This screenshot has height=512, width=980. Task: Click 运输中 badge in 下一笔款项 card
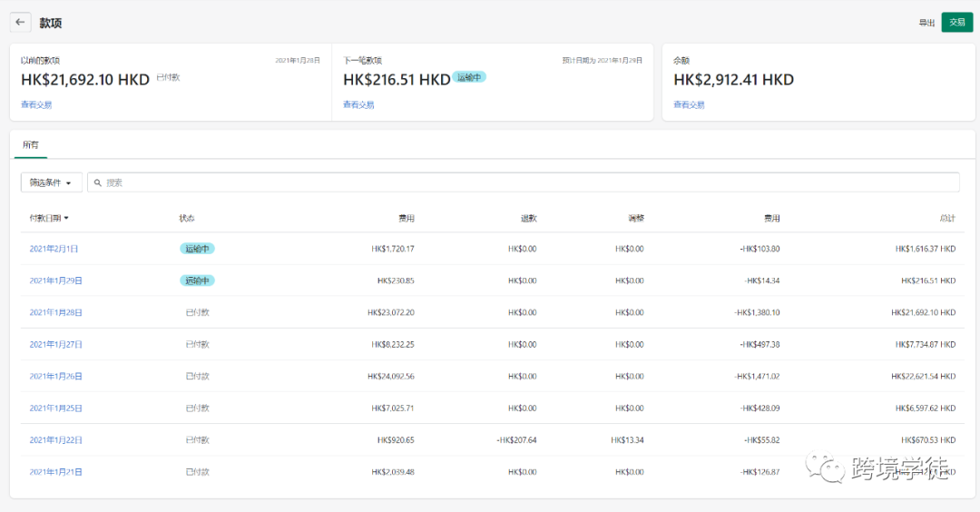470,78
